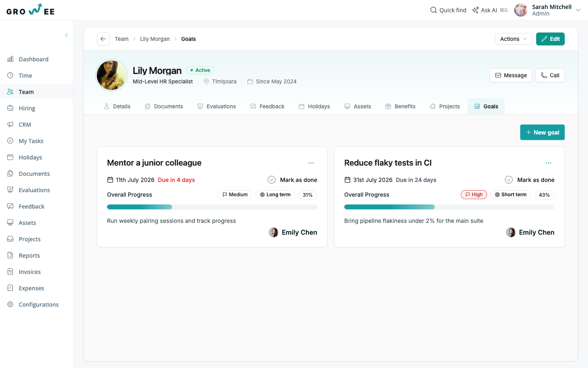Viewport: 588px width, 368px height.
Task: Click Emily Chen on the Reduce flaky tests card
Action: coord(530,232)
